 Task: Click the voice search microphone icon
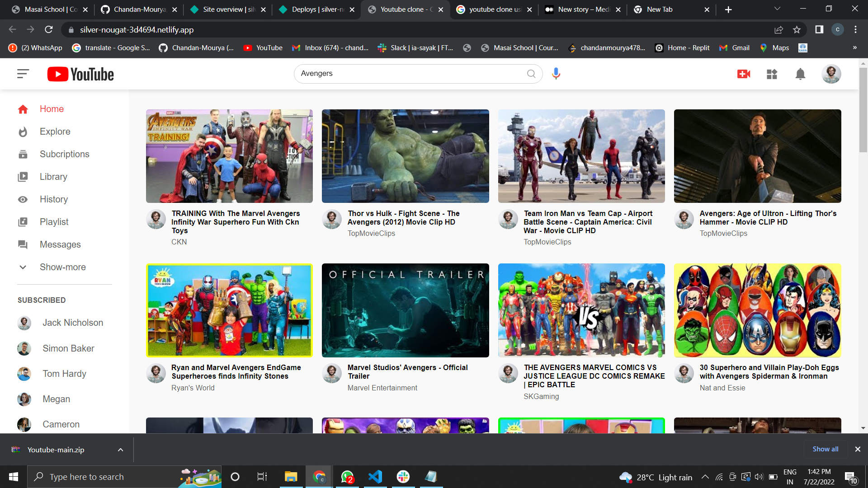coord(556,73)
